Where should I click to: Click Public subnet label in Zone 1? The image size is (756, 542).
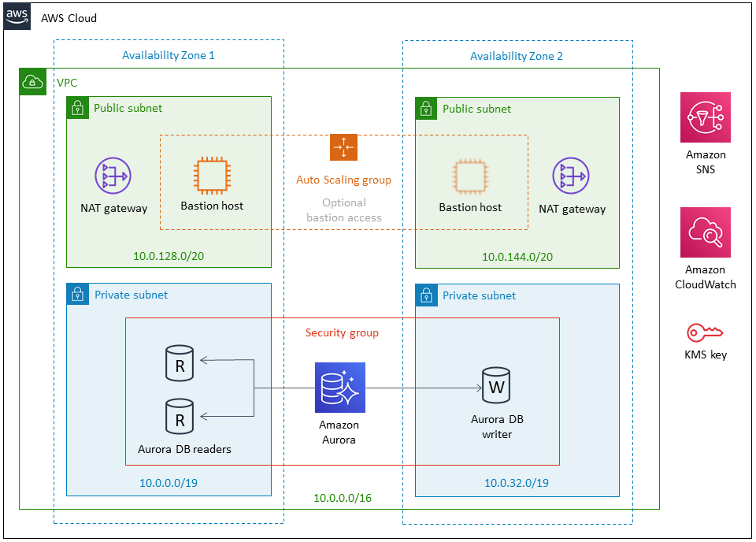(x=128, y=108)
